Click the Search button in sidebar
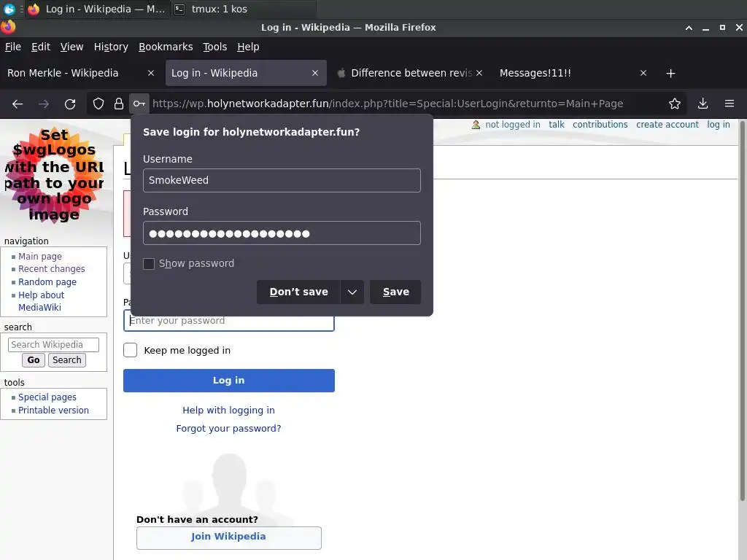This screenshot has height=560, width=747. coord(66,360)
